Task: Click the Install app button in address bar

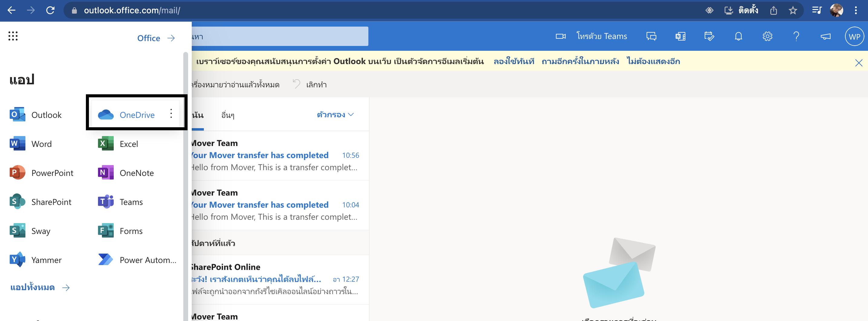Action: point(741,11)
